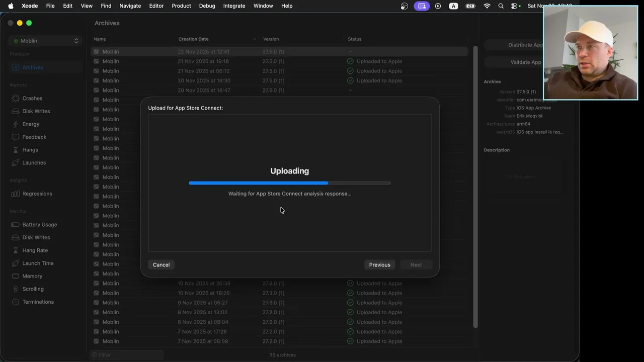Click the Uploading progress bar
The width and height of the screenshot is (644, 362).
290,183
